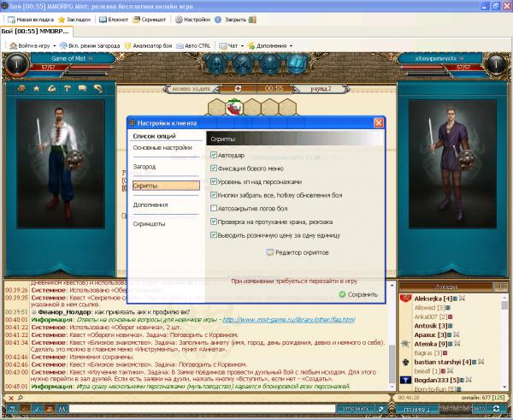Toggle 'Выводить розничную цену за одну единицу' checkbox
513x420 pixels.
coord(214,235)
